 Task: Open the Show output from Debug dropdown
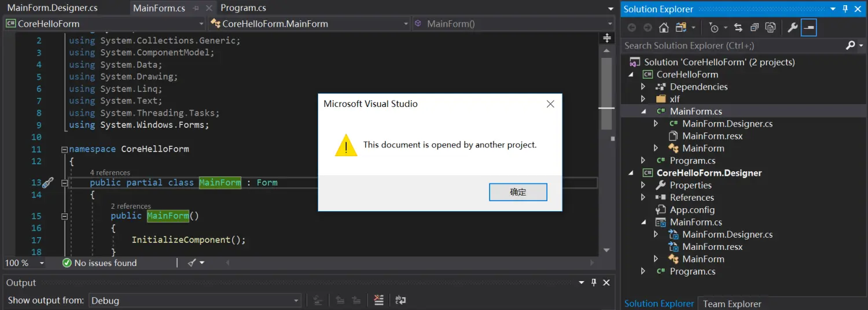tap(195, 301)
